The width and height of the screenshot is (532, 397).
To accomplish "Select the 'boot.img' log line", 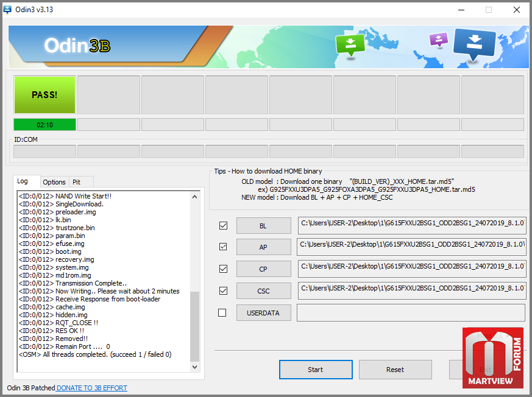I will tap(50, 251).
